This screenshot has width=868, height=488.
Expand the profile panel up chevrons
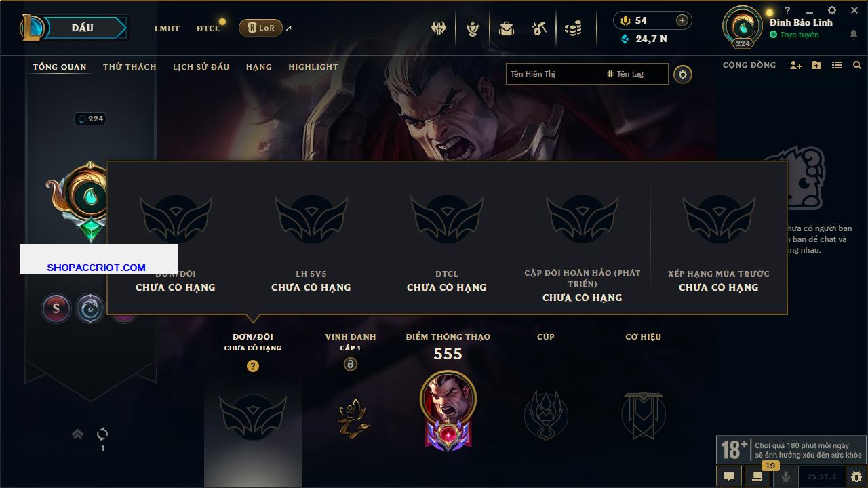78,434
